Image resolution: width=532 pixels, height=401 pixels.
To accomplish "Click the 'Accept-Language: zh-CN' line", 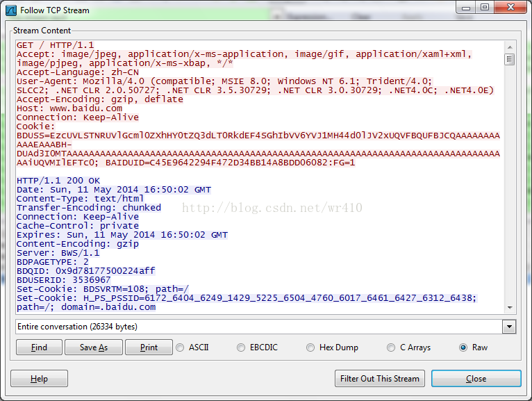I will coord(78,72).
